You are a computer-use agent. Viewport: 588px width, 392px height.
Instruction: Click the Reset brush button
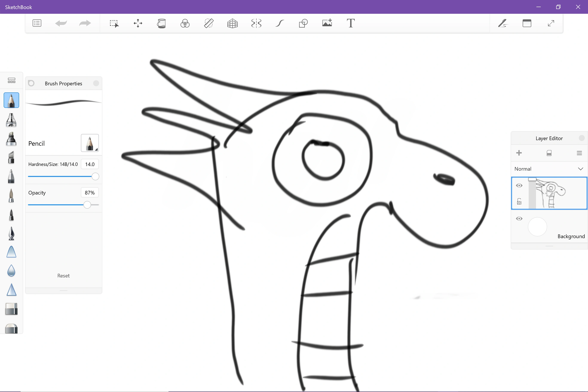(x=63, y=276)
